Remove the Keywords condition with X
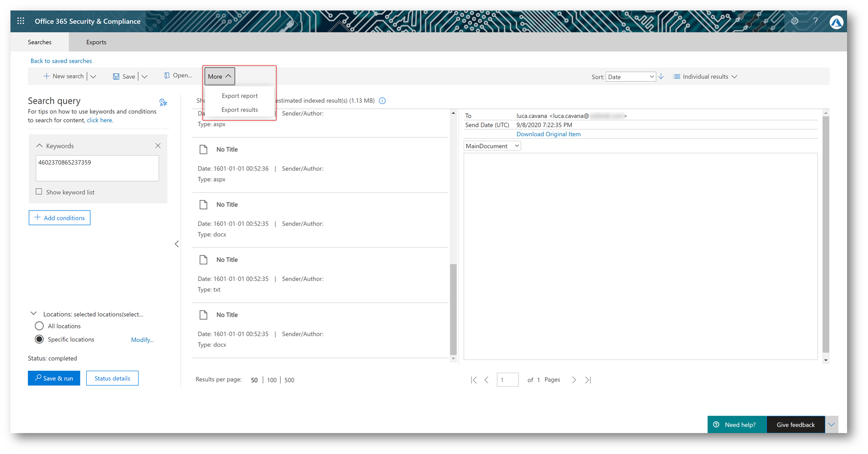Screen dimensions: 868x454 158,146
